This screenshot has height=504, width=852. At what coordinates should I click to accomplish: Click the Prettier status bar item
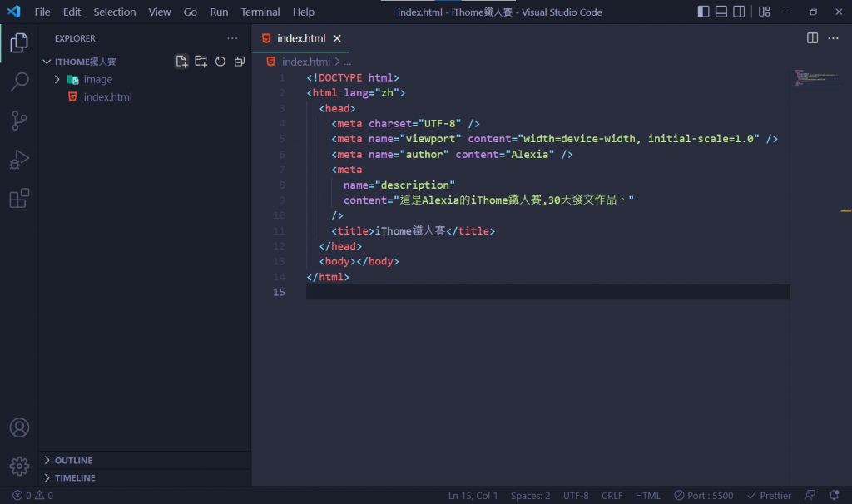pyautogui.click(x=770, y=496)
